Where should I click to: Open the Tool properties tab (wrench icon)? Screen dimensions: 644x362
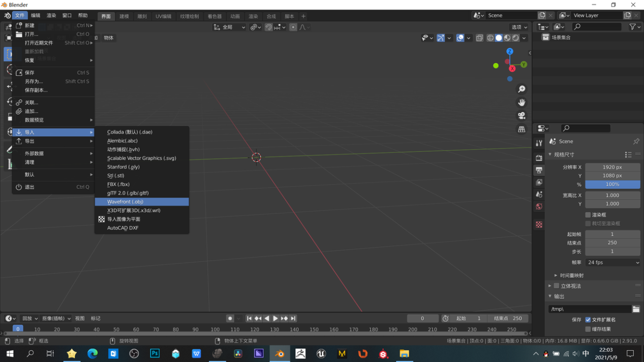(539, 142)
